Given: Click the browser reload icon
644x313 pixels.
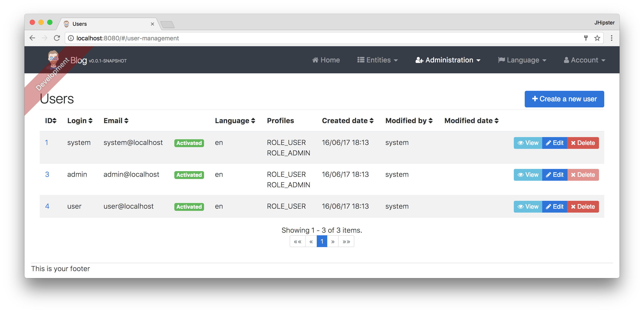Looking at the screenshot, I should (x=57, y=38).
